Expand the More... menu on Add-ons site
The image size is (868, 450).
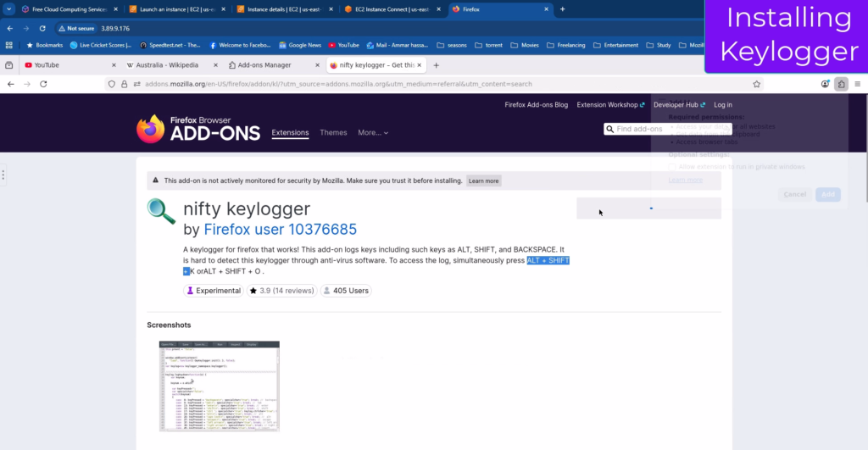coord(373,133)
